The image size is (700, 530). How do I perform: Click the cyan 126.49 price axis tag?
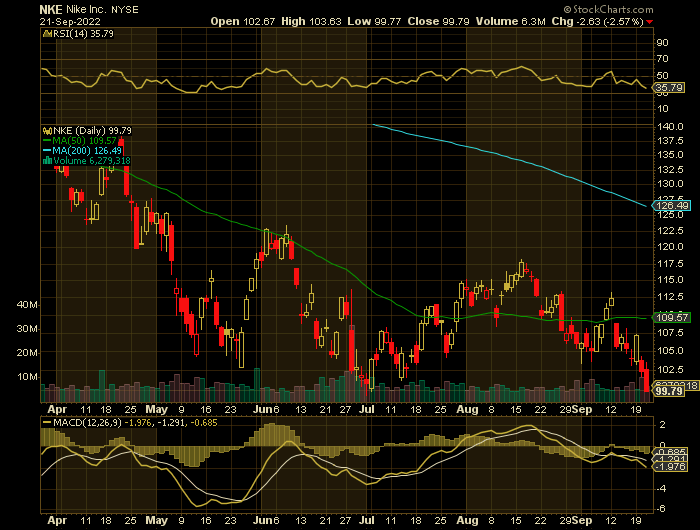(x=672, y=206)
